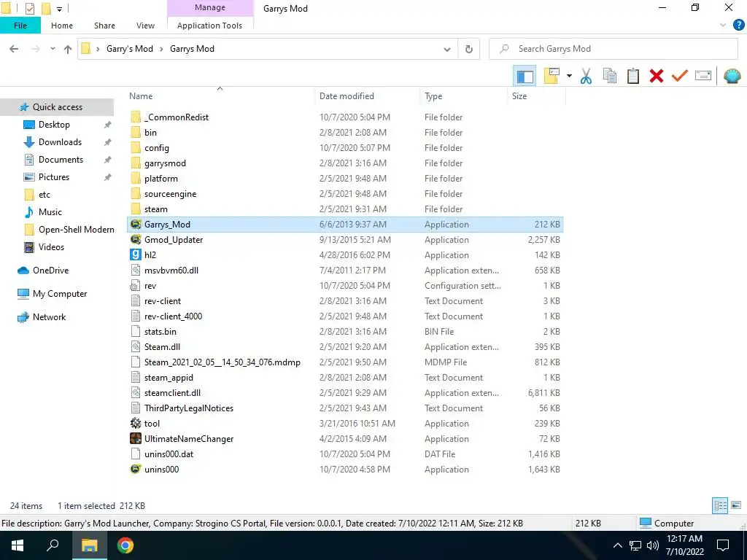Select the msvbvm60.dll file icon
The height and width of the screenshot is (560, 747).
pyautogui.click(x=136, y=270)
